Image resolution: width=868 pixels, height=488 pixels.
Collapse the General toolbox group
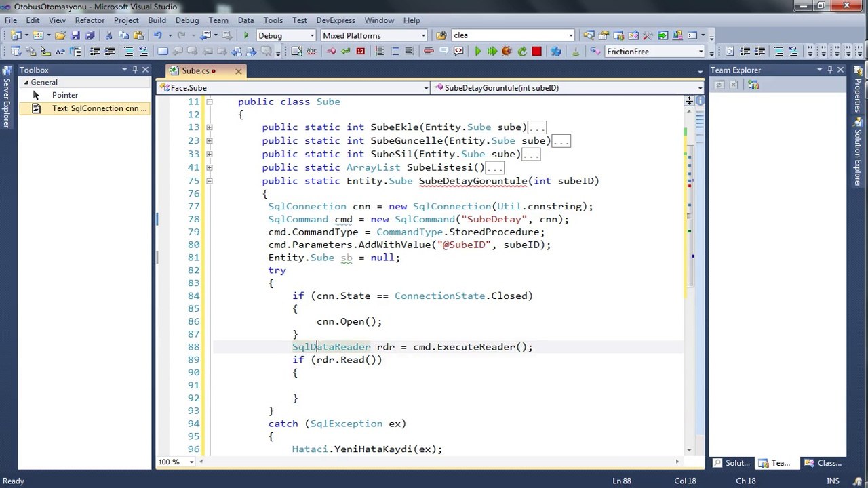(x=26, y=83)
